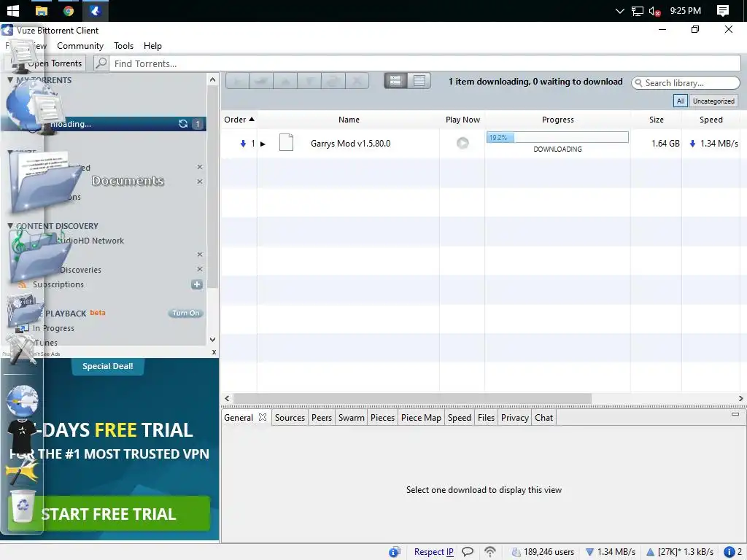
Task: Expand the Garrys Mod row triangle
Action: [x=263, y=144]
